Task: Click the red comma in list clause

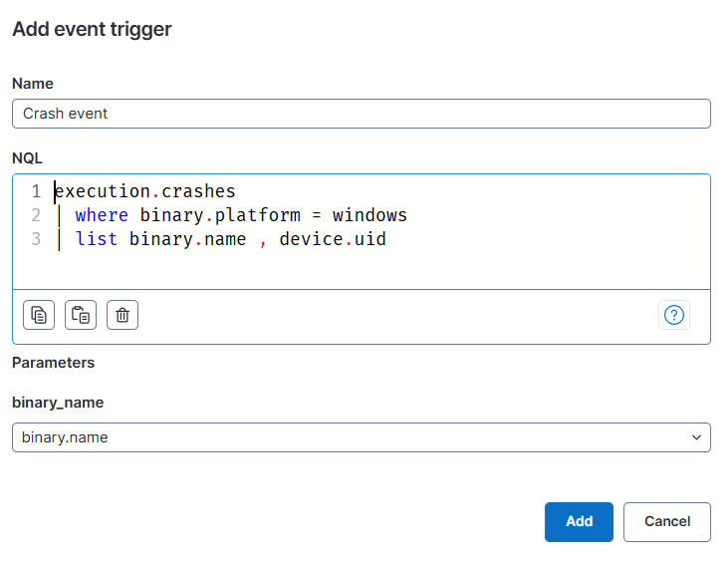Action: (263, 240)
